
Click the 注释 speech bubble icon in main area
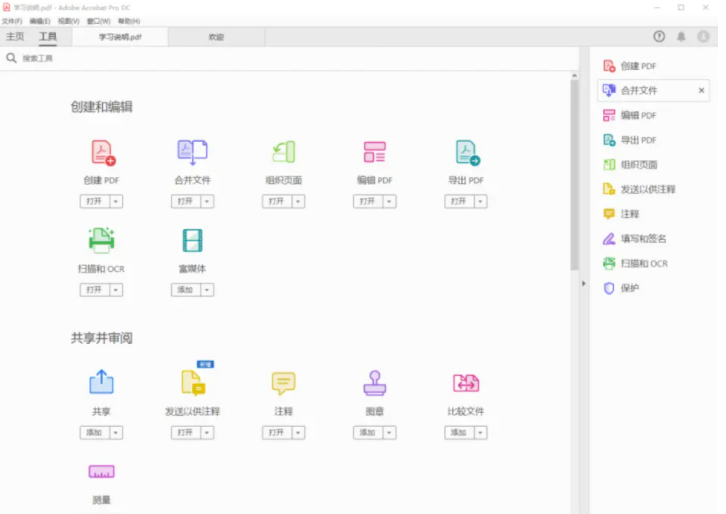click(x=283, y=383)
